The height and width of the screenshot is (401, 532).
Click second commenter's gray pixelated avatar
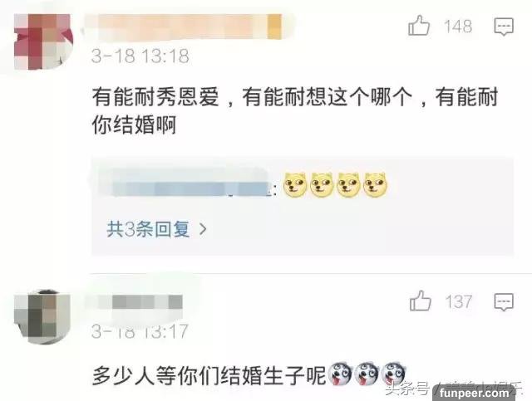42,317
